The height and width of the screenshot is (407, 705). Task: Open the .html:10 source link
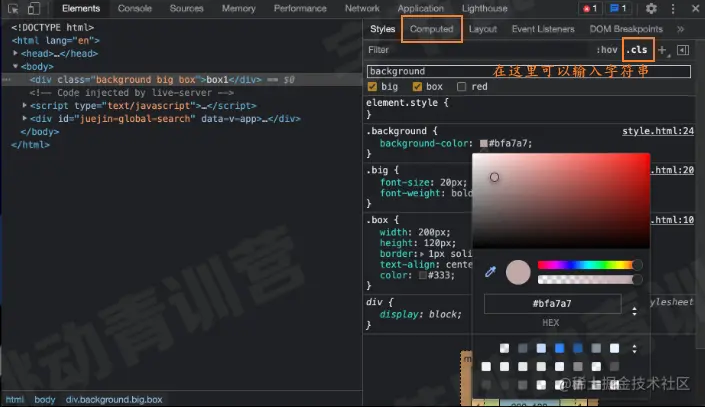tap(672, 220)
